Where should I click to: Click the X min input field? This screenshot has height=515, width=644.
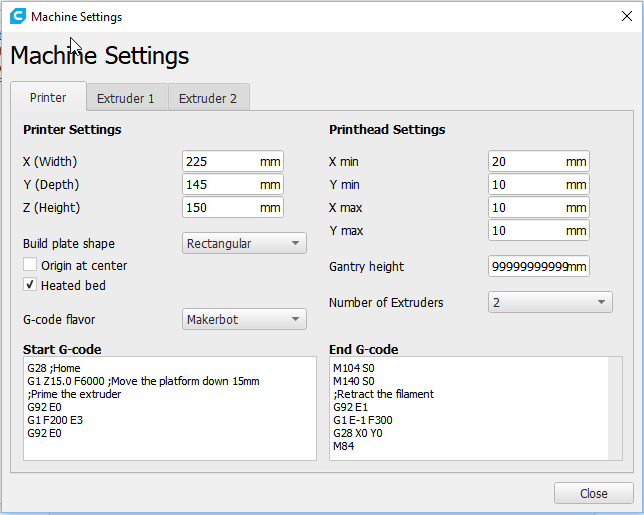(539, 161)
